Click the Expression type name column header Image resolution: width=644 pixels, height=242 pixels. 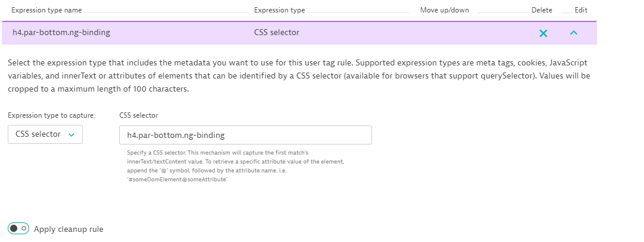[46, 10]
